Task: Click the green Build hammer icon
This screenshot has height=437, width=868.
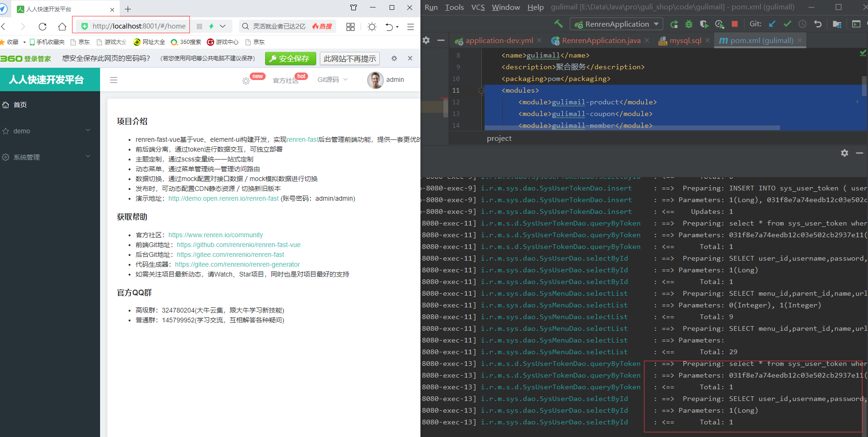Action: click(558, 24)
